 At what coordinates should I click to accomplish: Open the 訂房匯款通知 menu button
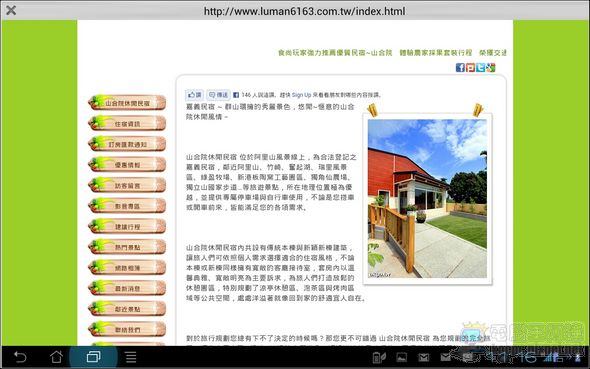click(x=127, y=144)
